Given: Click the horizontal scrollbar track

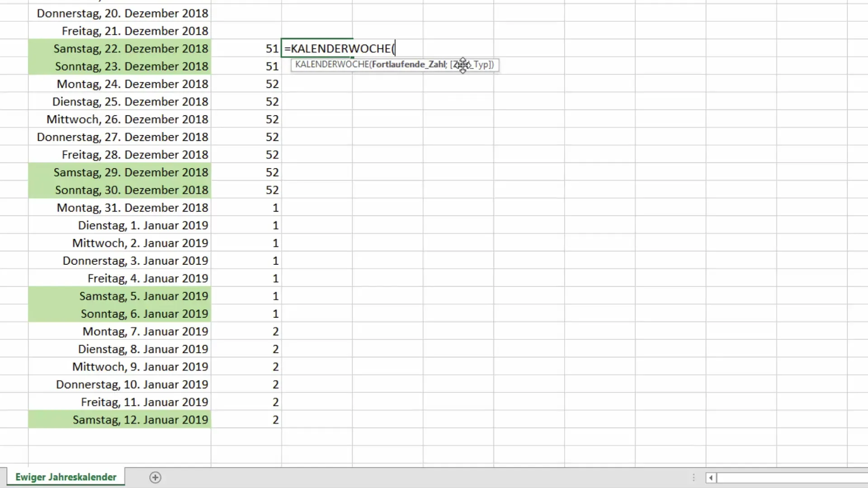Looking at the screenshot, I should pos(792,478).
